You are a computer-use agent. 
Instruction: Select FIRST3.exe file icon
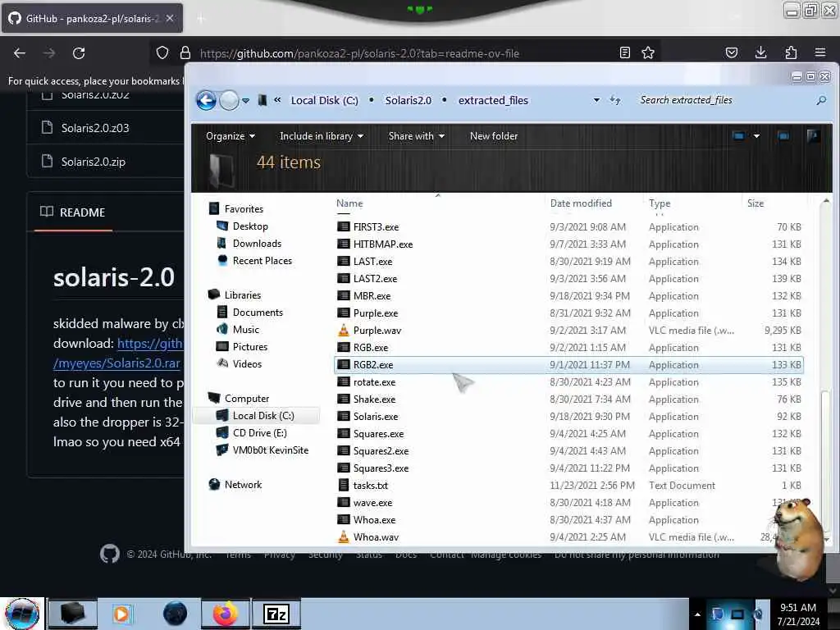click(344, 227)
